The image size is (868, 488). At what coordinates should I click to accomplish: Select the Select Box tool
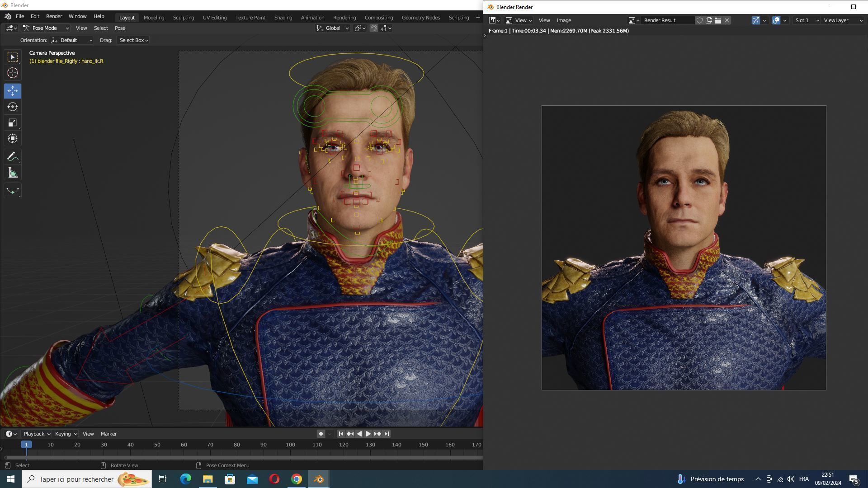13,57
